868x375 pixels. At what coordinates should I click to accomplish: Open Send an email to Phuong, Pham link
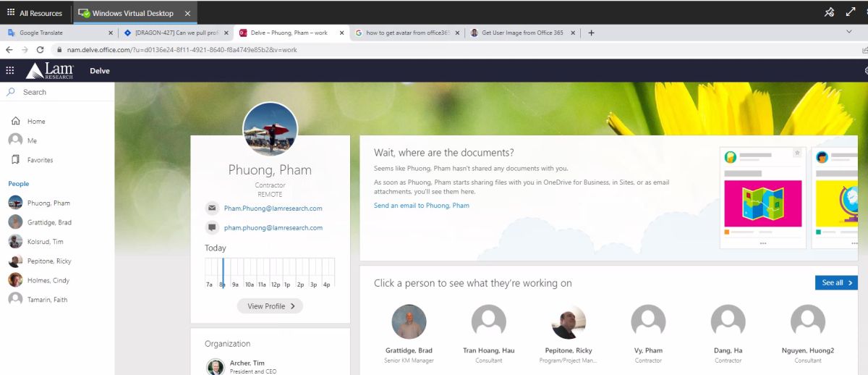point(422,206)
